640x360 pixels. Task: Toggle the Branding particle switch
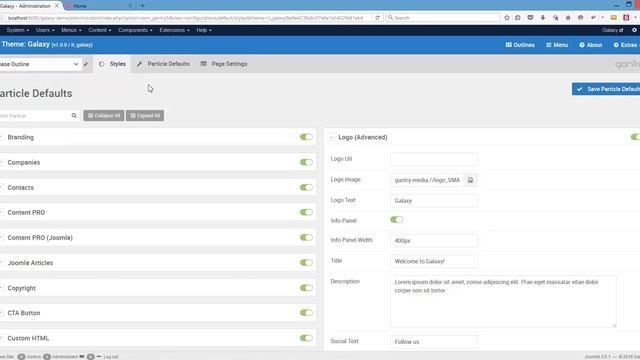pyautogui.click(x=306, y=137)
